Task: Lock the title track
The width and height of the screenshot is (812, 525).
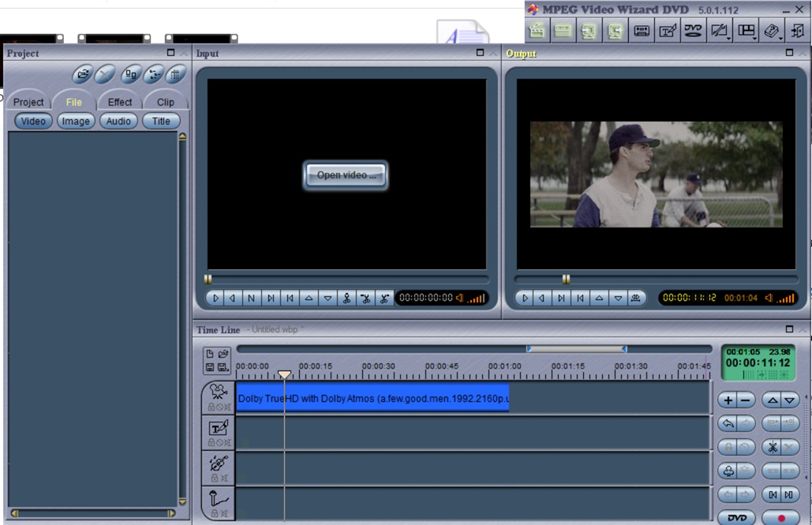Action: [x=211, y=443]
